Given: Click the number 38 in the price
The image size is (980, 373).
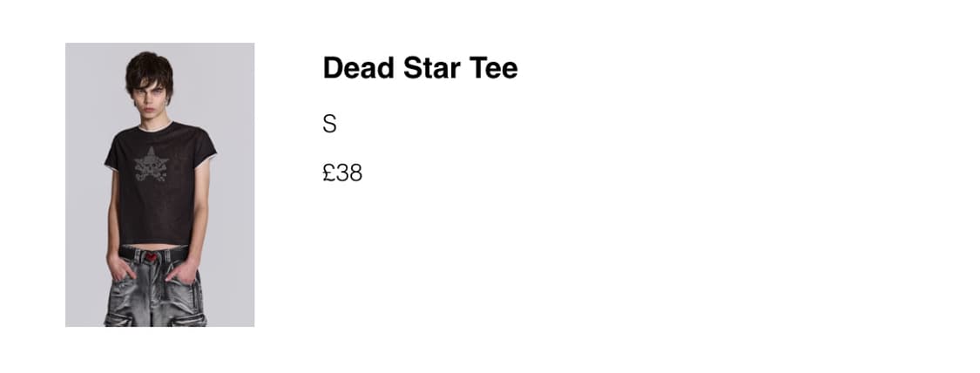Looking at the screenshot, I should point(349,173).
